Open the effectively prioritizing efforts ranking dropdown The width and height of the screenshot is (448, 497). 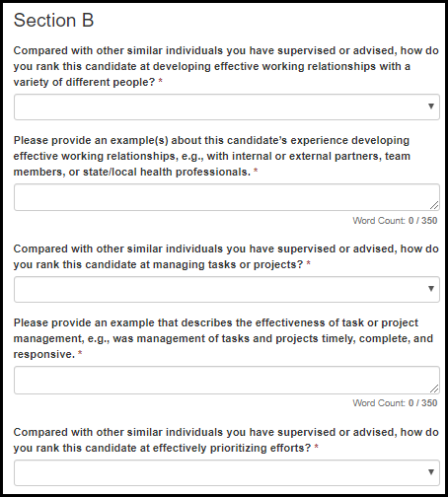pos(227,473)
